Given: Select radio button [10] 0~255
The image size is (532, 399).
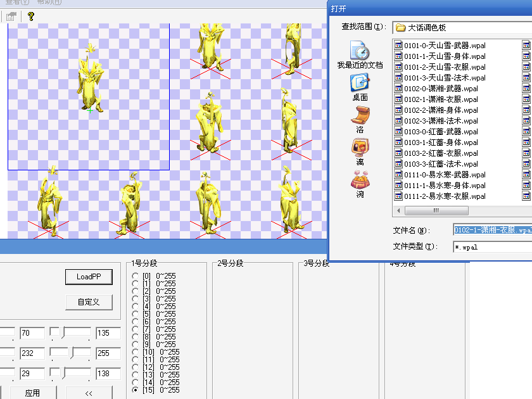Looking at the screenshot, I should pos(136,352).
